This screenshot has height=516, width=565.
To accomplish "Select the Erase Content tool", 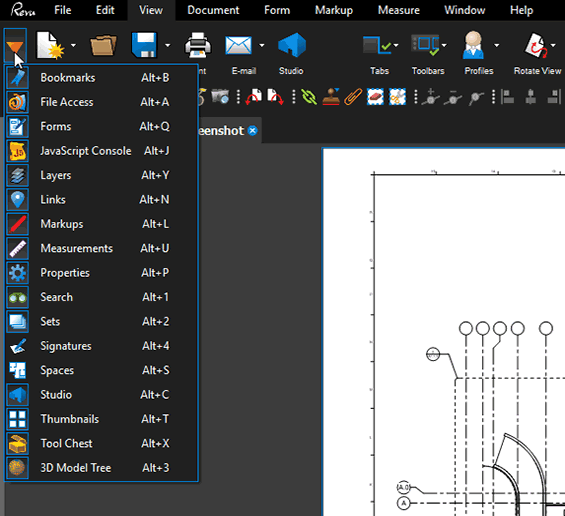I will click(x=375, y=97).
